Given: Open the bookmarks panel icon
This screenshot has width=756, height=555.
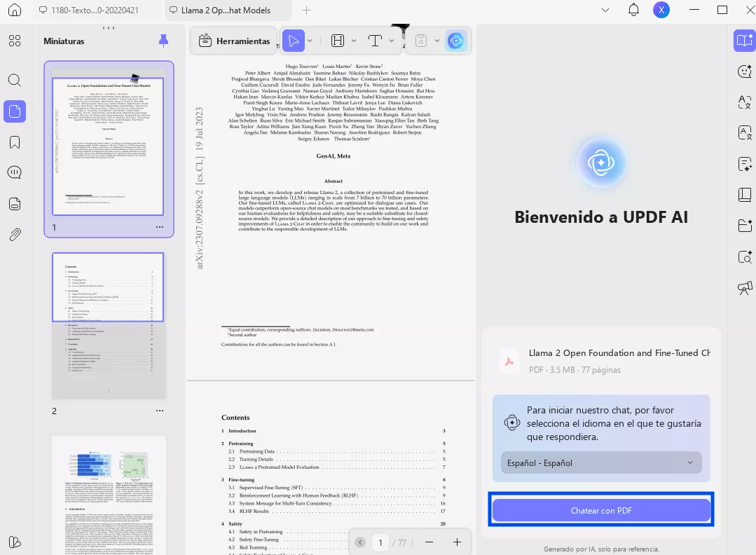Looking at the screenshot, I should pos(15,142).
